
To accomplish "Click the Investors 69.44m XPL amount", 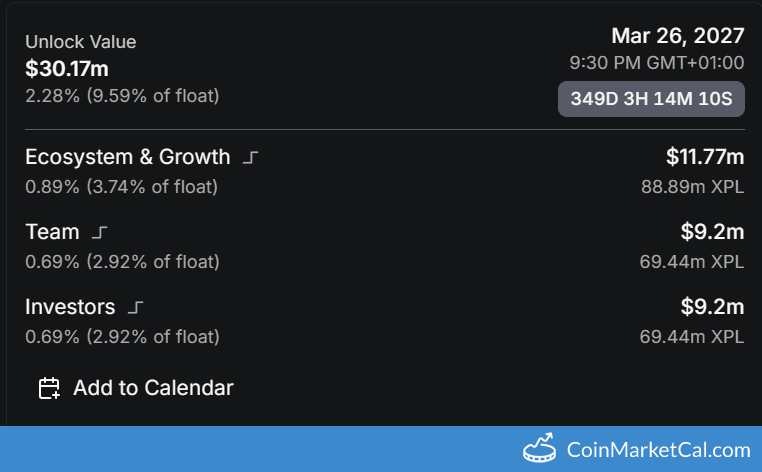I will 692,336.
